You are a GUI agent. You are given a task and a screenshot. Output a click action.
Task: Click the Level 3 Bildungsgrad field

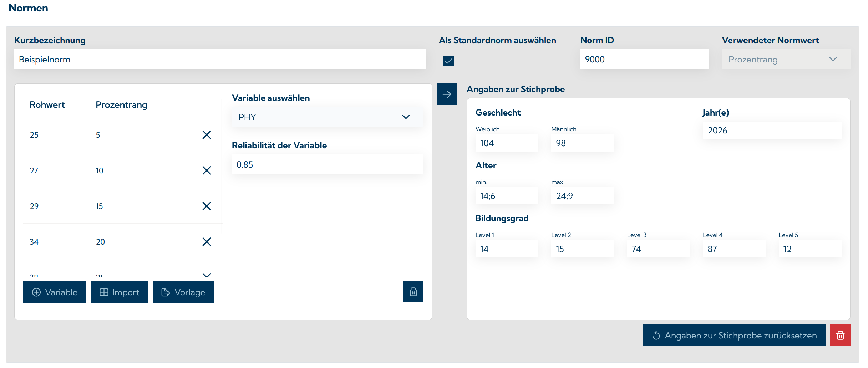click(x=658, y=249)
